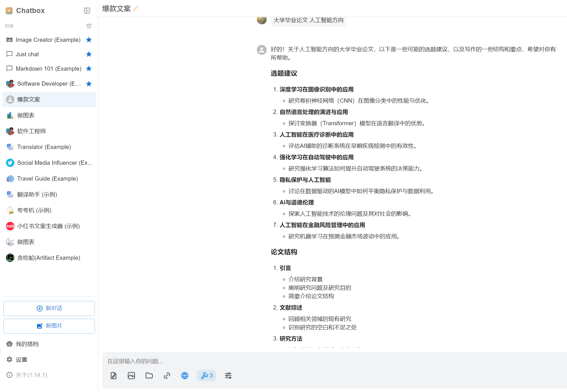Screen dimensions: 567x392
Task: Click the clear conversations archive icon
Action: tap(89, 26)
